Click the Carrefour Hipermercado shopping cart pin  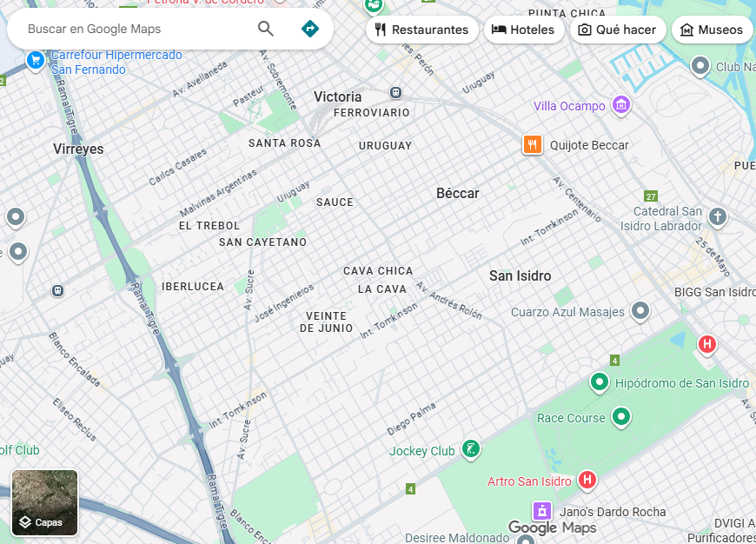pyautogui.click(x=36, y=61)
